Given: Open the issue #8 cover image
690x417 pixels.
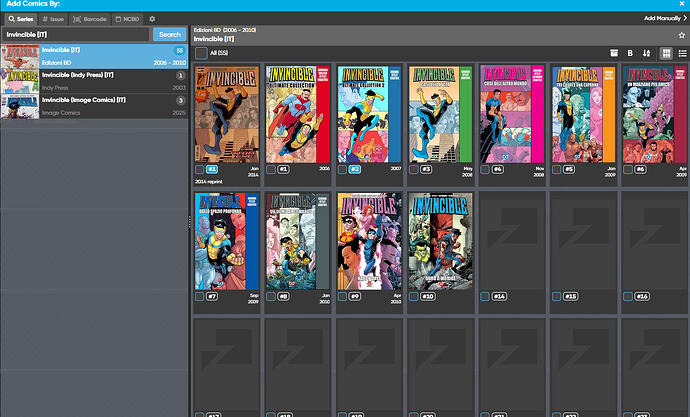Looking at the screenshot, I should coord(298,241).
